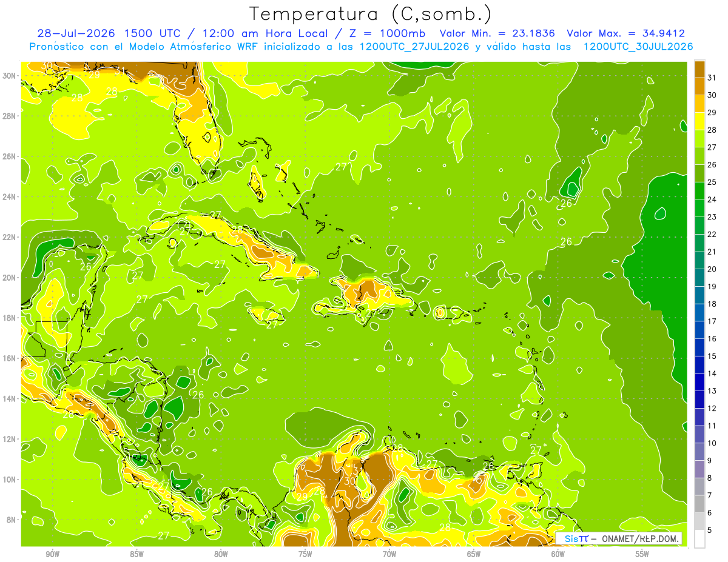
Task: Pick the dark blue color scale swatch between 13 and 14
Action: tap(699, 383)
